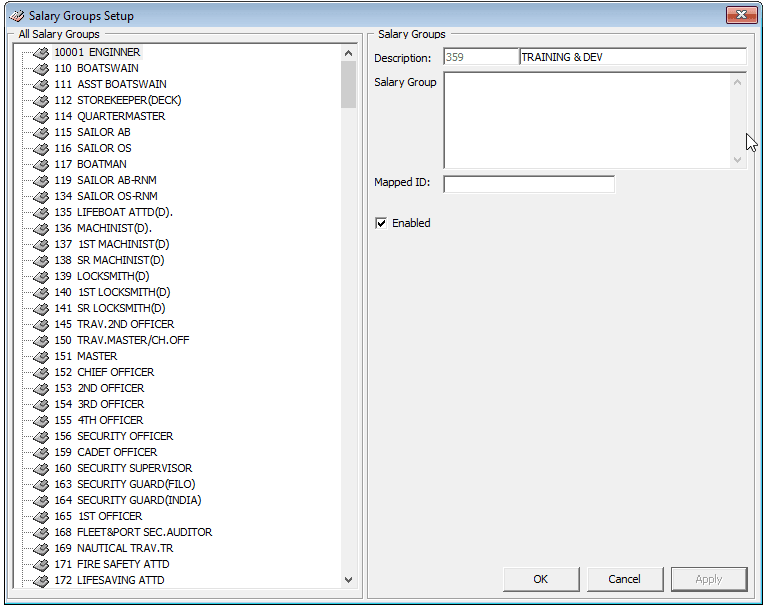This screenshot has height=606, width=763.
Task: Click the TRAINING & DEV description field
Action: (x=633, y=57)
